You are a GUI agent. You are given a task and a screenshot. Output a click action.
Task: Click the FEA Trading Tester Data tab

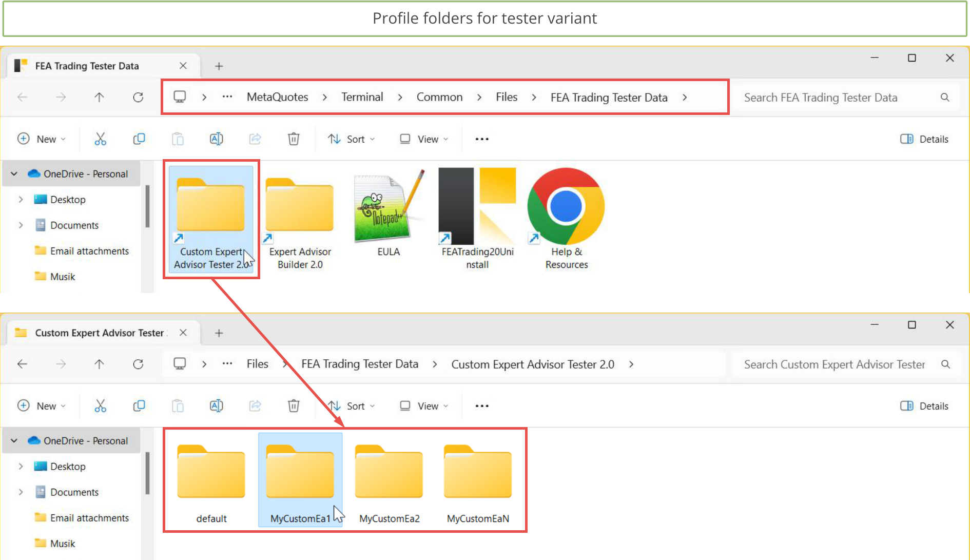[x=103, y=66]
